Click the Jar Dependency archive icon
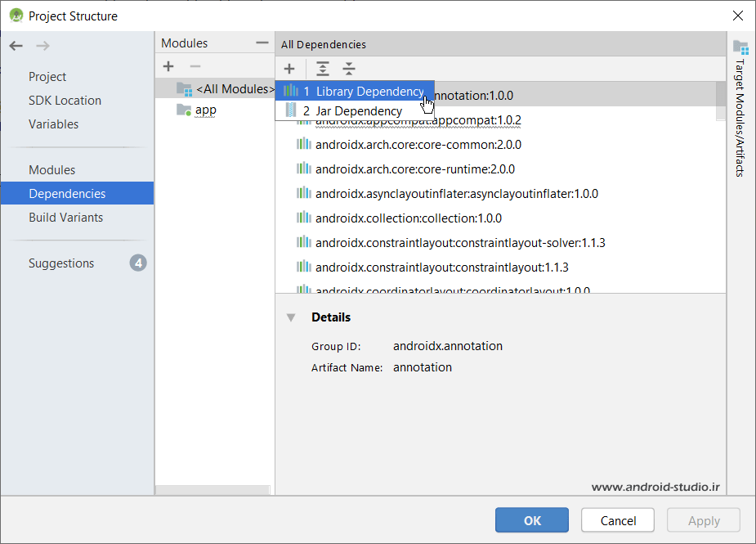The width and height of the screenshot is (756, 544). 291,110
